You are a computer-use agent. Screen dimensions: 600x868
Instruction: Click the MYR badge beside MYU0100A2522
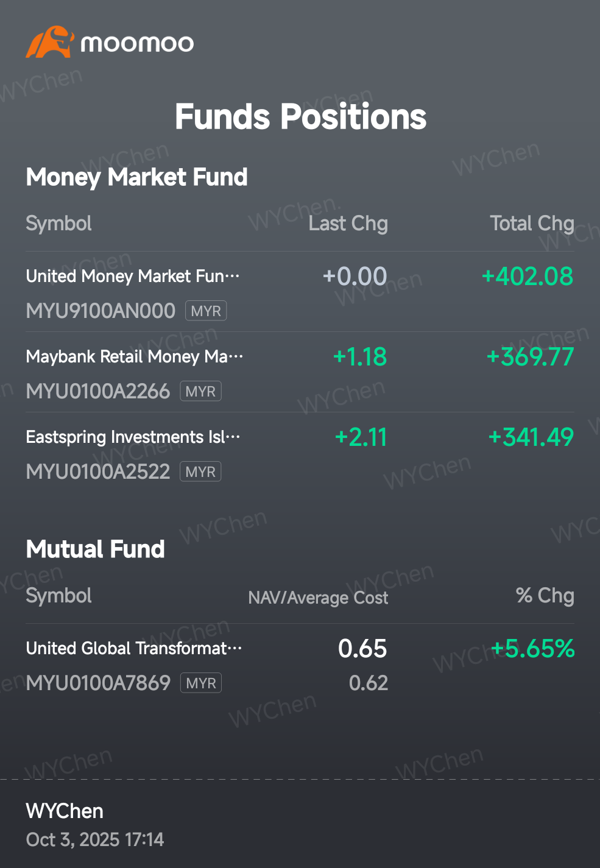[x=200, y=472]
